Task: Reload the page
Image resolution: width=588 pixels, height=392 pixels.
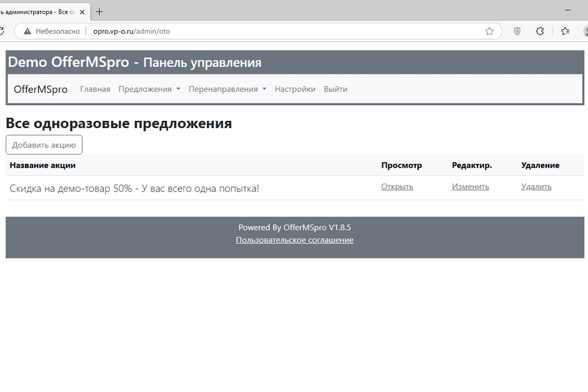Action: (x=2, y=31)
